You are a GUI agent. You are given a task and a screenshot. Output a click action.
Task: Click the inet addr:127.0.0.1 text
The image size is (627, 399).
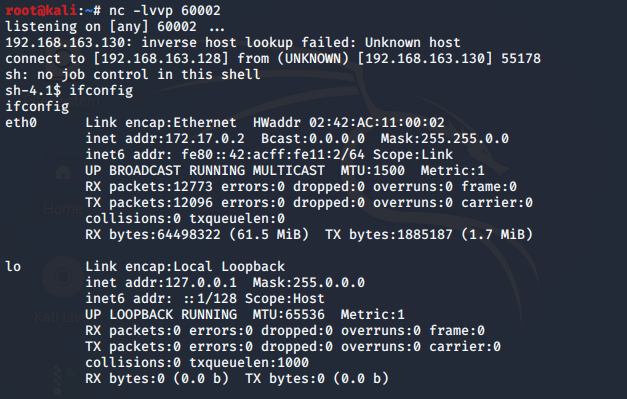(x=161, y=283)
